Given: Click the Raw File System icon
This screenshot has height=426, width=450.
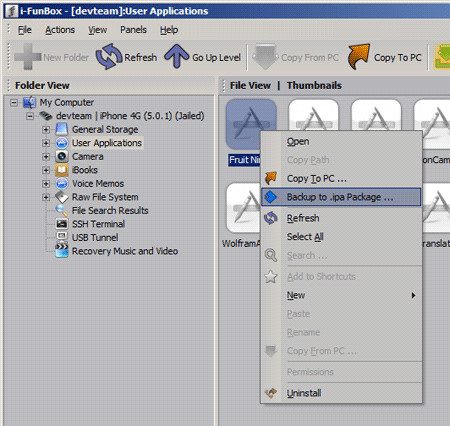Looking at the screenshot, I should [x=62, y=197].
